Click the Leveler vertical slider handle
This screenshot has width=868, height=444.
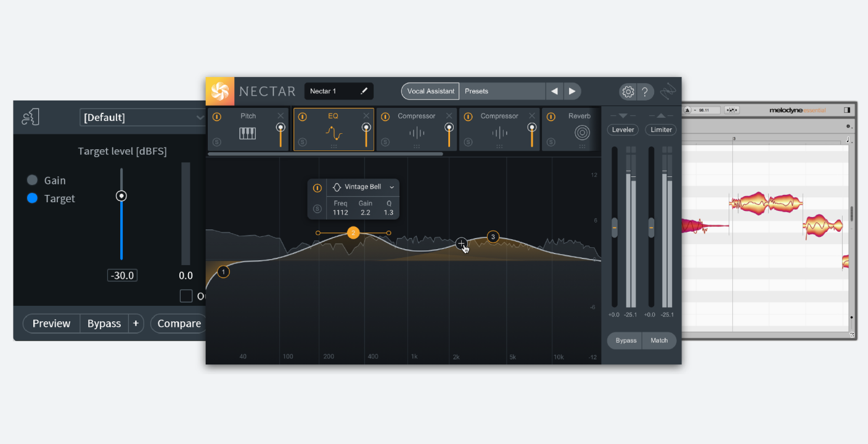pyautogui.click(x=614, y=228)
